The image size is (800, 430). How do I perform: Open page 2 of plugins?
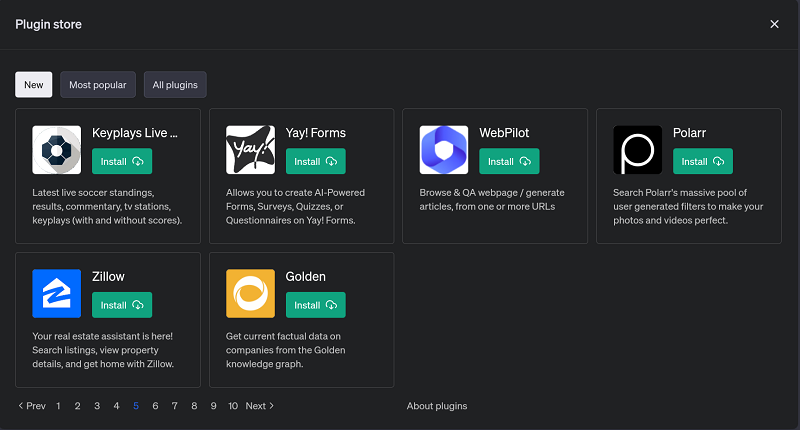(x=78, y=406)
